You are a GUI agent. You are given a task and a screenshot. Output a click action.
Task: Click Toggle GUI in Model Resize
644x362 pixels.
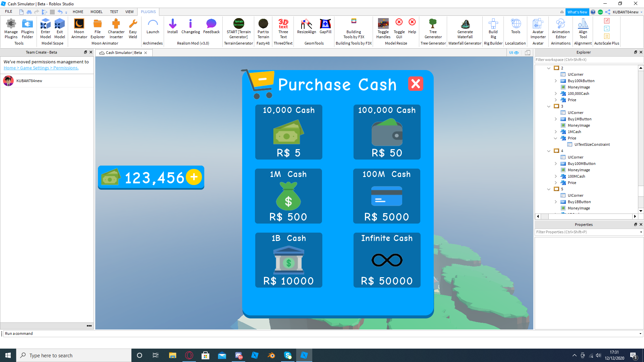tap(399, 29)
